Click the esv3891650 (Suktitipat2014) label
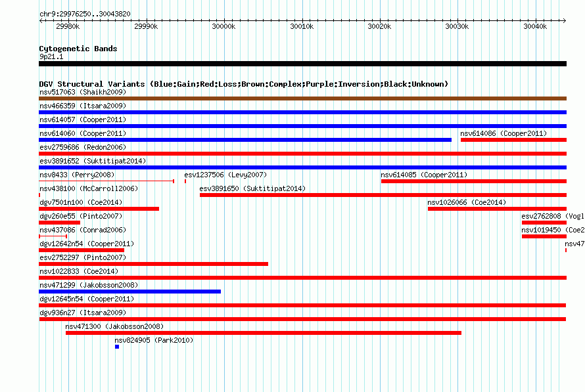The image size is (585, 392). coord(252,188)
